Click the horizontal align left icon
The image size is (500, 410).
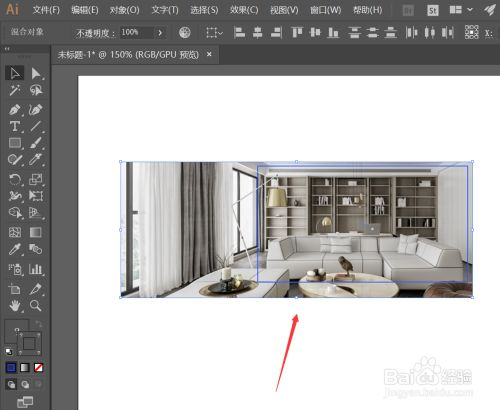[239, 32]
